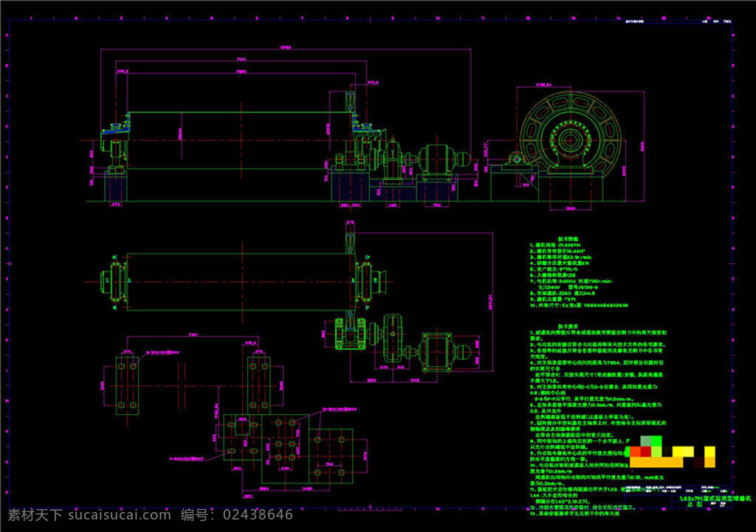
Task: Select the mill cylinder in the elevation view
Action: coord(241,140)
